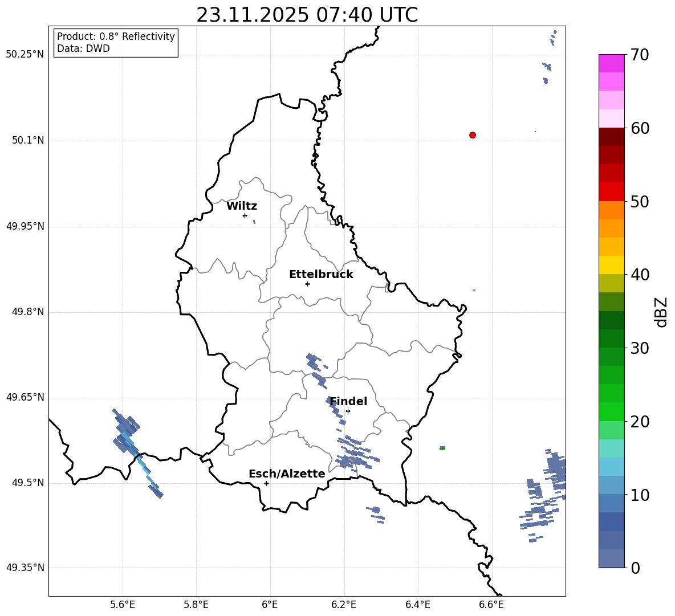Click the 6.4°E longitude label
The image size is (675, 616).
click(417, 605)
